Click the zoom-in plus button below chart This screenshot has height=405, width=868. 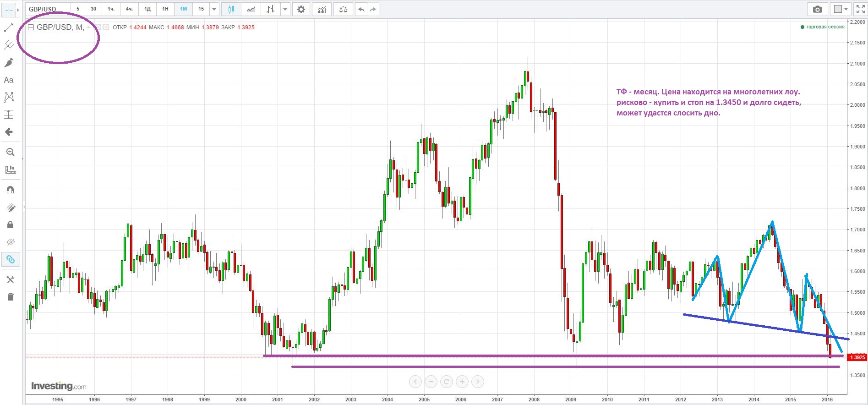[x=462, y=382]
